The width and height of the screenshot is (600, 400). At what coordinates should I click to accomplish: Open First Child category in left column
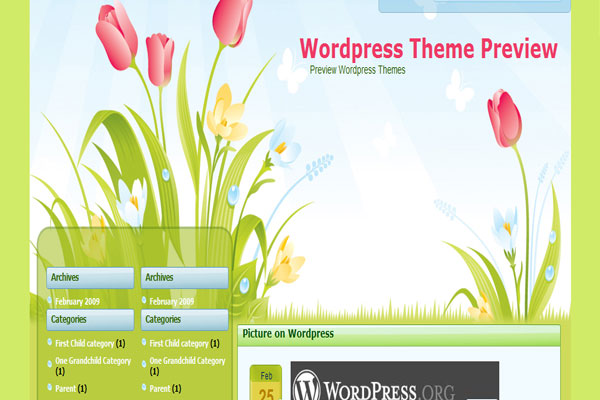tap(85, 343)
